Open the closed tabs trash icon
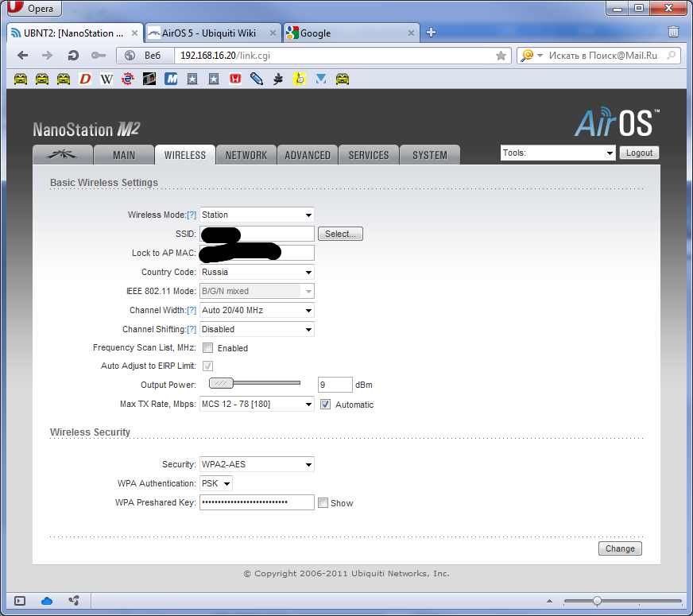The image size is (693, 616). [673, 32]
